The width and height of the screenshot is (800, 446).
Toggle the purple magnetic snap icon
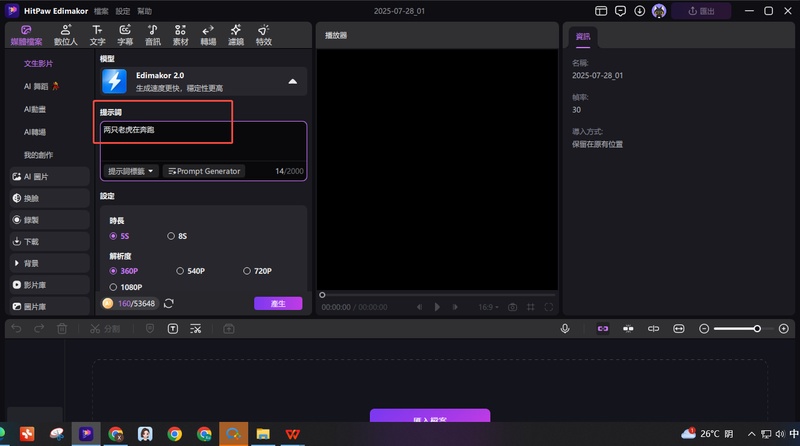point(603,329)
